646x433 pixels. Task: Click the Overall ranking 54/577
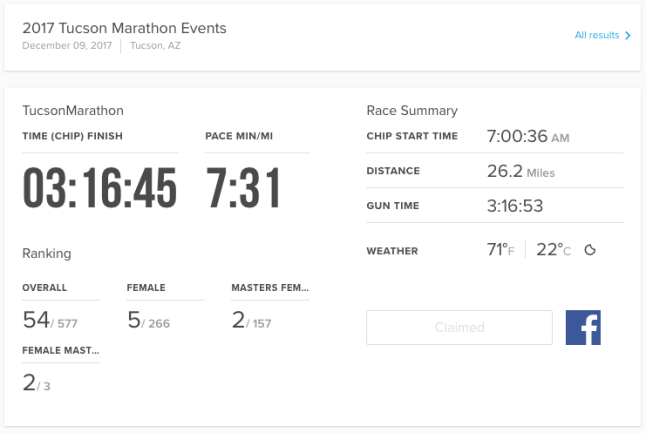click(x=50, y=319)
